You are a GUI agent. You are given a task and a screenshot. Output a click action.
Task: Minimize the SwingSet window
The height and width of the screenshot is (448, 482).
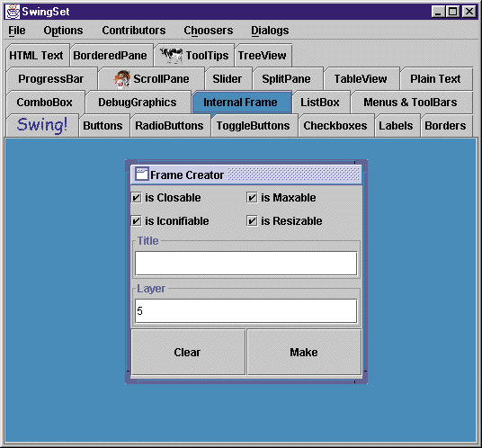pyautogui.click(x=438, y=12)
